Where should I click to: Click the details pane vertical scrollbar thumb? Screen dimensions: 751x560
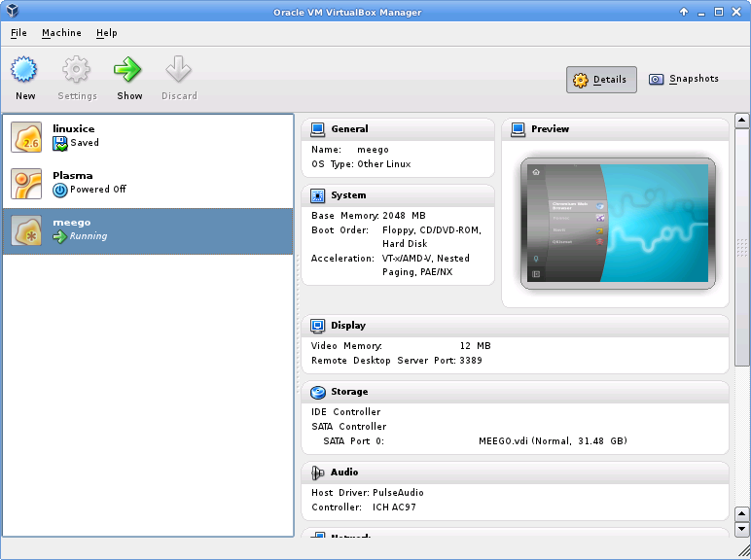point(742,247)
